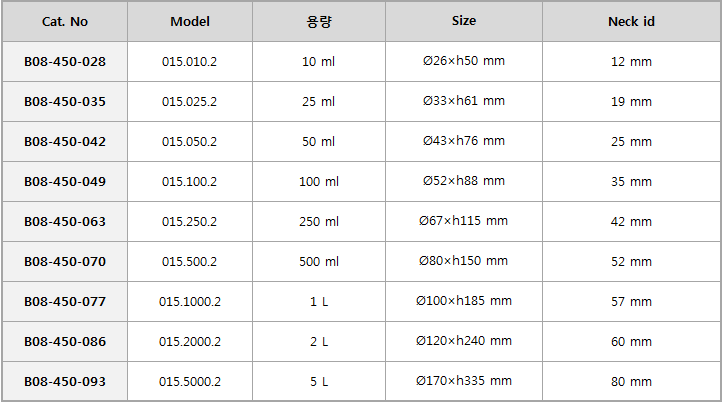Click the '용량' column header
The width and height of the screenshot is (723, 403).
tap(319, 22)
